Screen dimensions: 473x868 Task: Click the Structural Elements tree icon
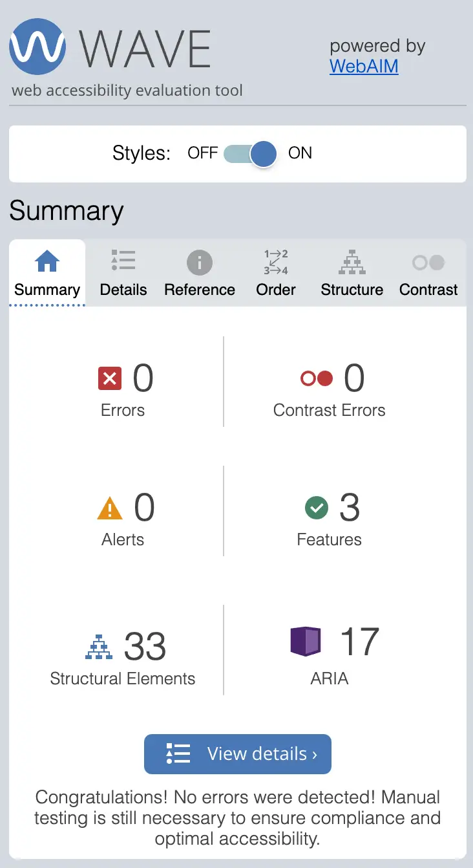tap(98, 645)
